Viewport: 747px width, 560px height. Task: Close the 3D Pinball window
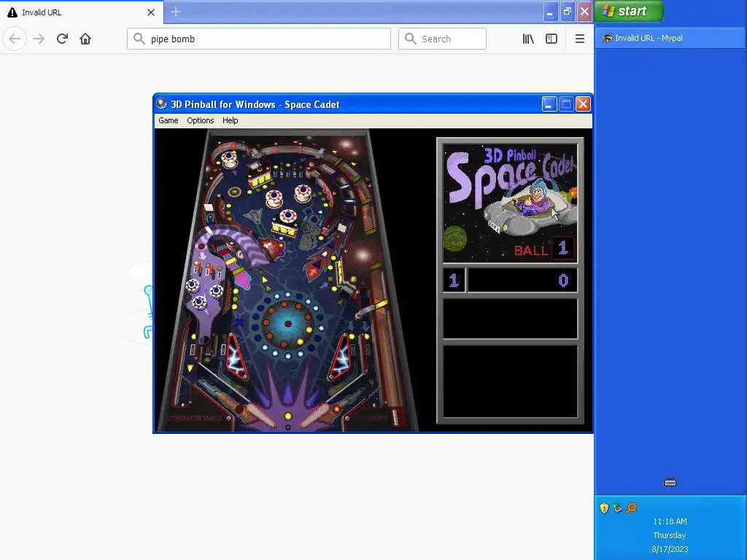[583, 104]
